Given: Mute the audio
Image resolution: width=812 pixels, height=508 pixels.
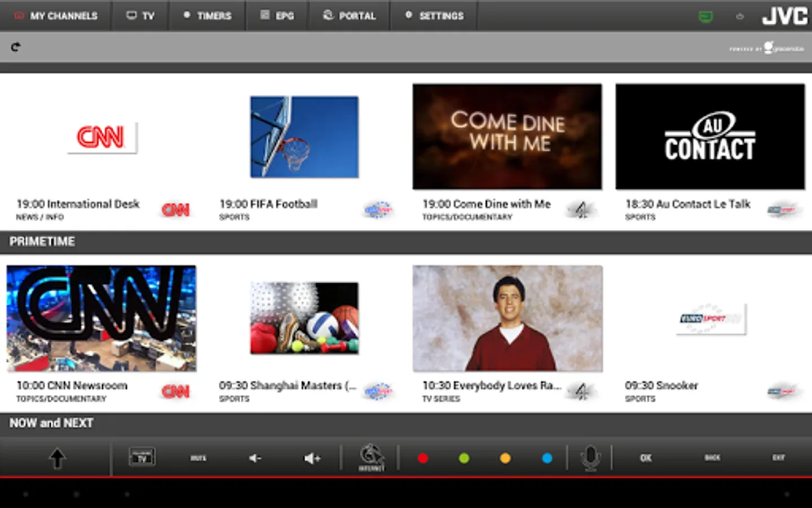Looking at the screenshot, I should (198, 458).
